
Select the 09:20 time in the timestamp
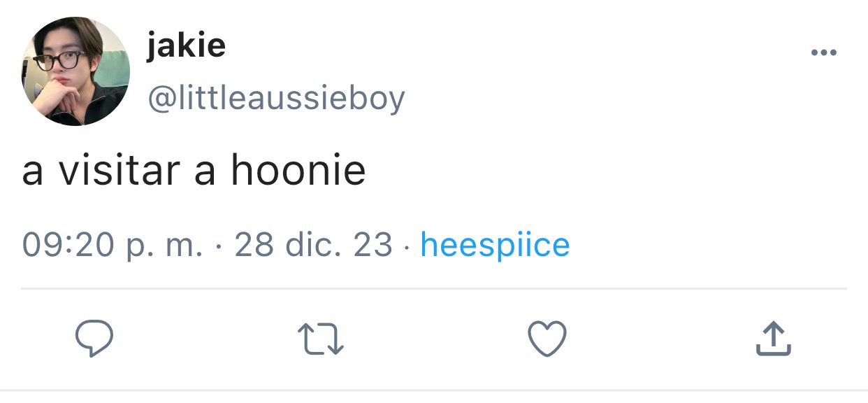point(68,244)
